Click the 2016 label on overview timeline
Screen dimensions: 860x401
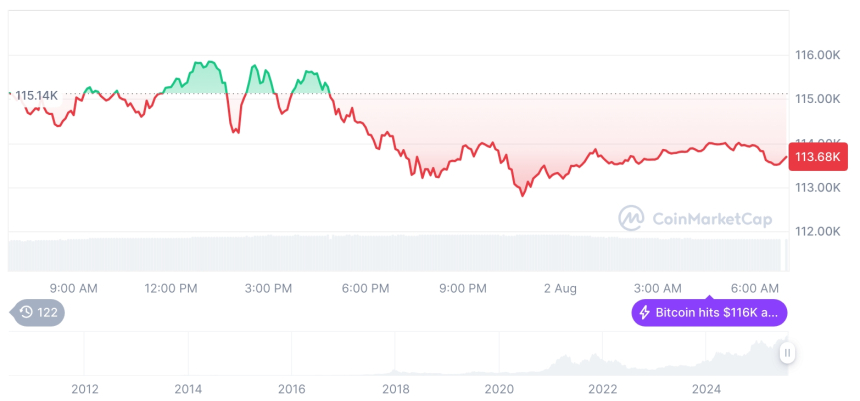point(291,388)
